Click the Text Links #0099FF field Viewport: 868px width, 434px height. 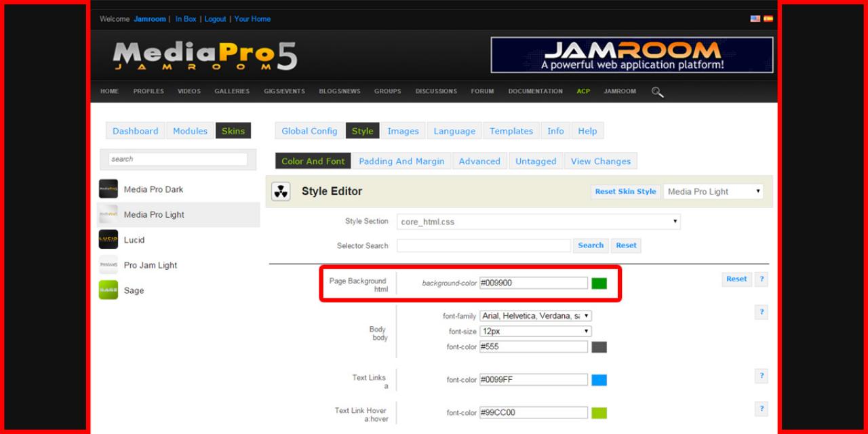click(534, 380)
